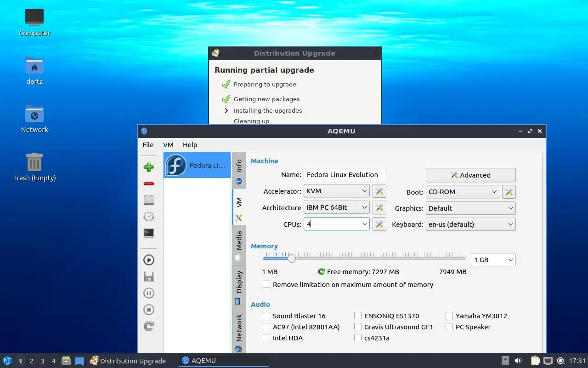Image resolution: width=588 pixels, height=368 pixels.
Task: Click the network icon in system tray
Action: 548,361
